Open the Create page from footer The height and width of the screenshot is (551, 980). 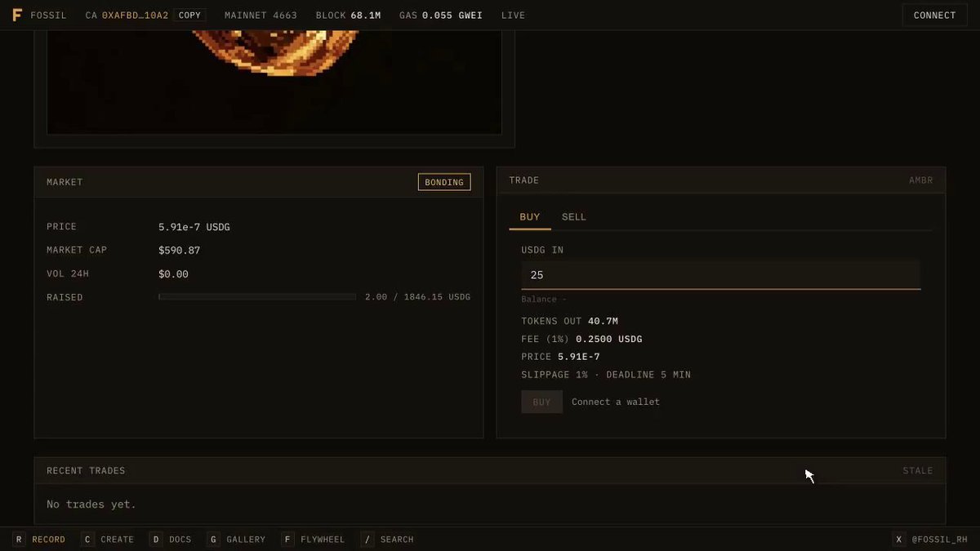click(x=118, y=540)
